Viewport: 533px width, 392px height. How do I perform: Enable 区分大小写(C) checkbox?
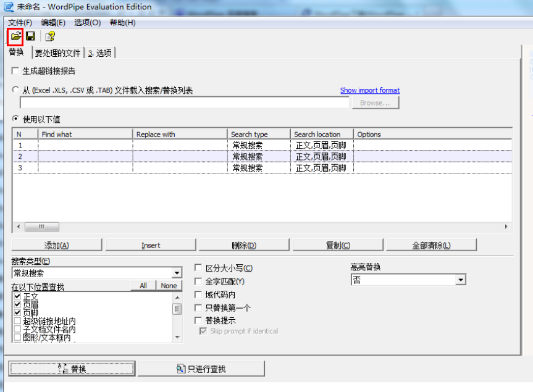(198, 268)
